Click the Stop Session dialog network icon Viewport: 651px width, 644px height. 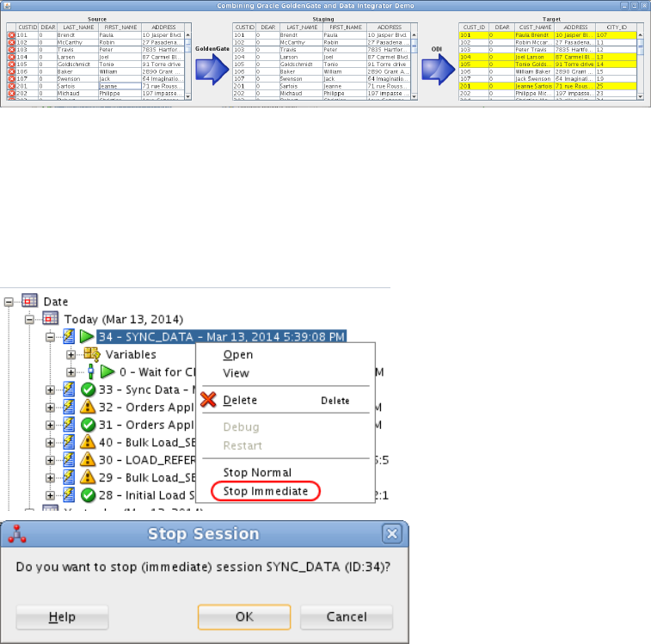pos(17,534)
